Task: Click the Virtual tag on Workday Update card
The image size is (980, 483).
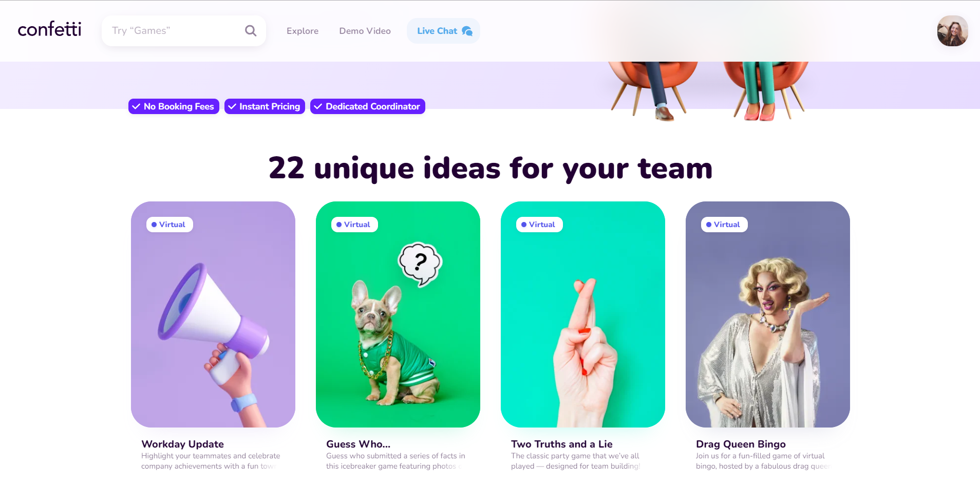Action: [x=169, y=225]
